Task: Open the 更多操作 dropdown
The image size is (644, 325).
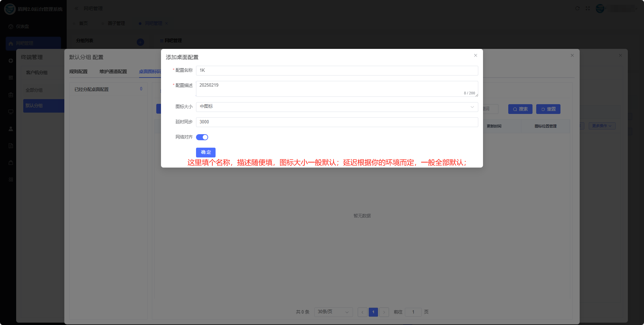Action: click(x=602, y=126)
